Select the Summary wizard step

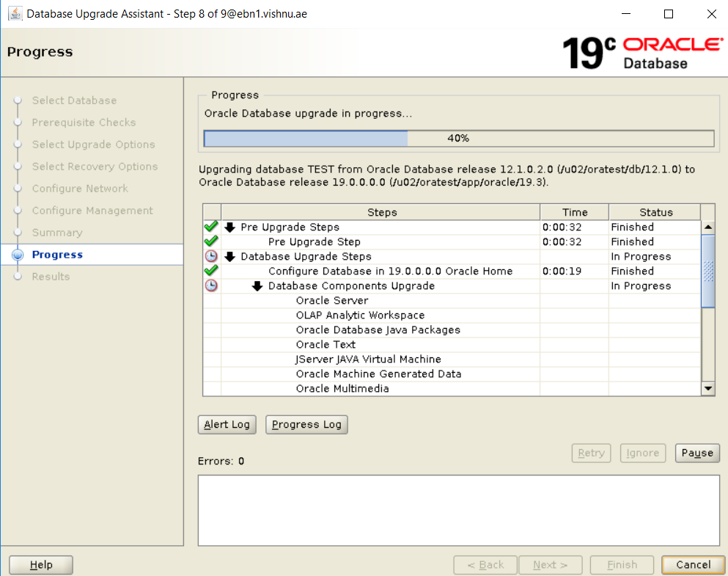pyautogui.click(x=57, y=233)
